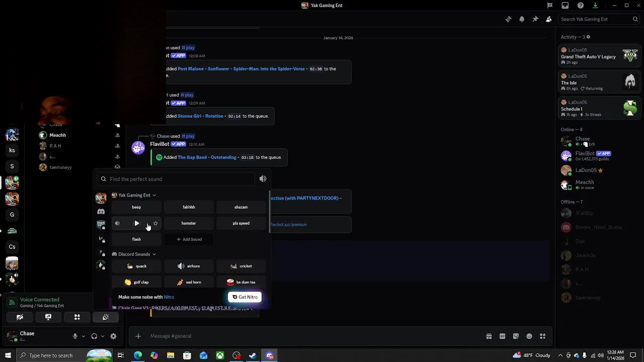Open Steam from Windows taskbar
This screenshot has width=644, height=362.
253,355
